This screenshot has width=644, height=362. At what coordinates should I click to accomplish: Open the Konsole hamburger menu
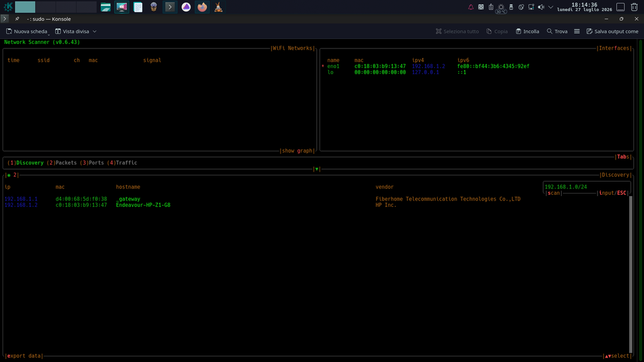point(577,31)
